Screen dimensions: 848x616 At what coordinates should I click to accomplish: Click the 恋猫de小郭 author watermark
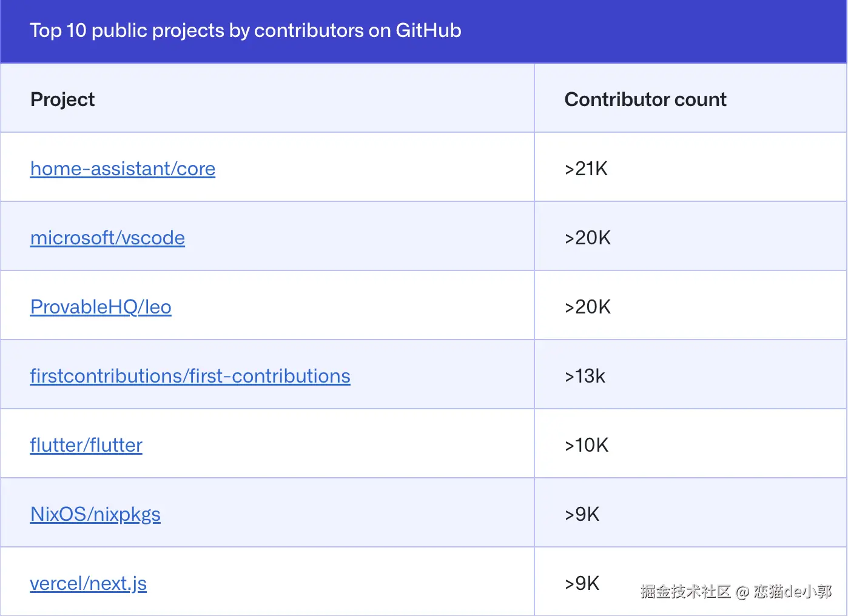click(x=792, y=592)
